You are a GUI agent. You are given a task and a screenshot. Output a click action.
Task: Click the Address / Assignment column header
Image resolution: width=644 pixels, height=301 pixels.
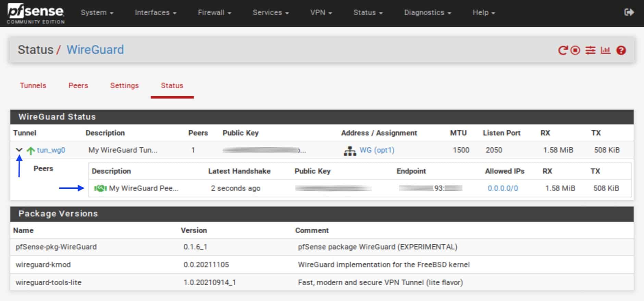[379, 133]
